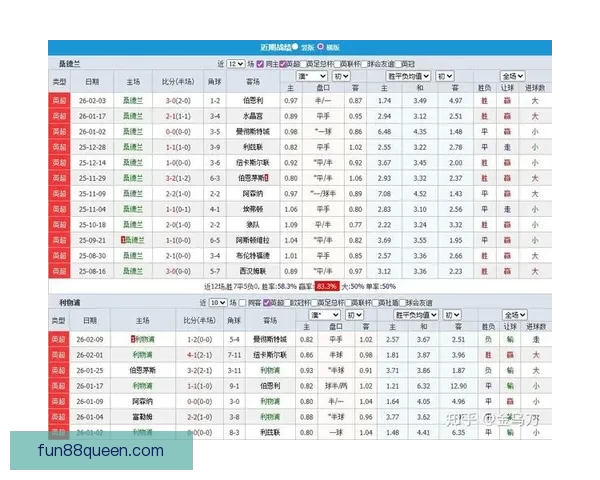Click the corner count 6-5 on 25-09-21
The image size is (600, 480).
click(x=215, y=240)
